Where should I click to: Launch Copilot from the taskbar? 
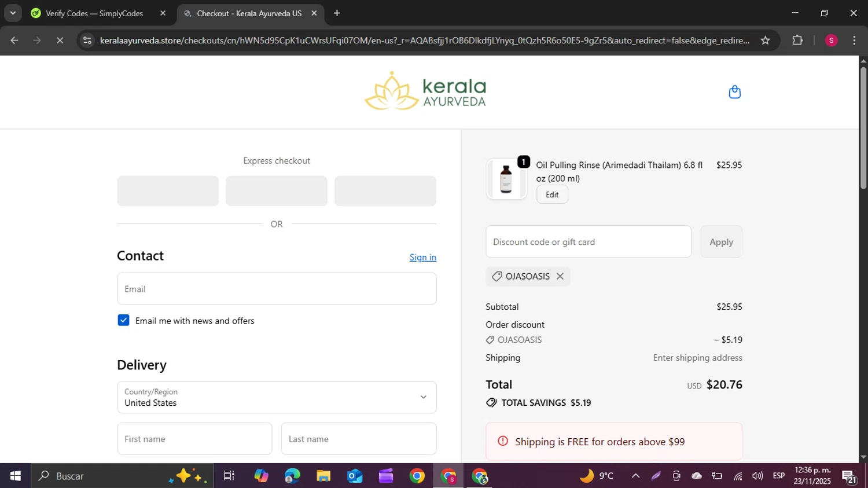point(261,476)
